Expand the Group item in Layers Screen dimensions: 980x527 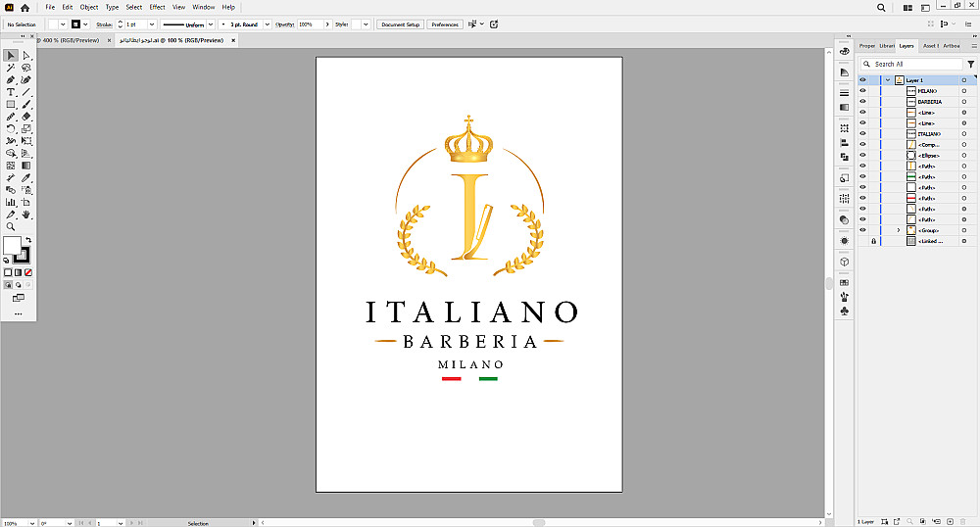[899, 230]
